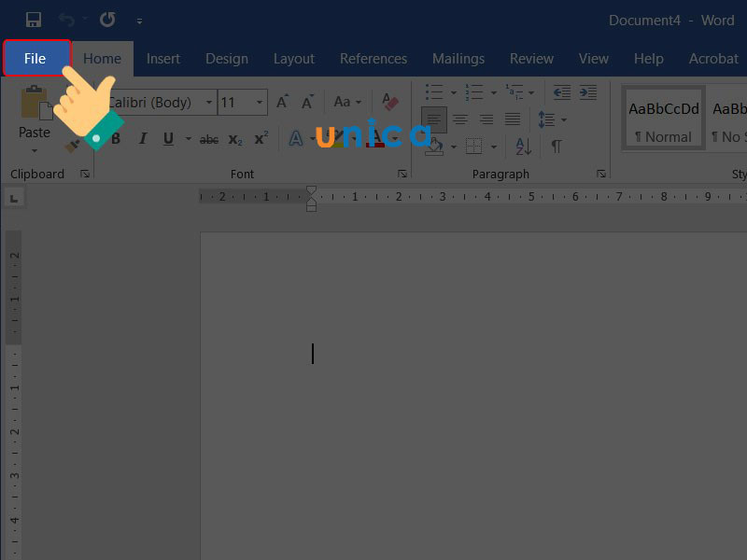Expand the Borders dropdown arrow

point(493,146)
